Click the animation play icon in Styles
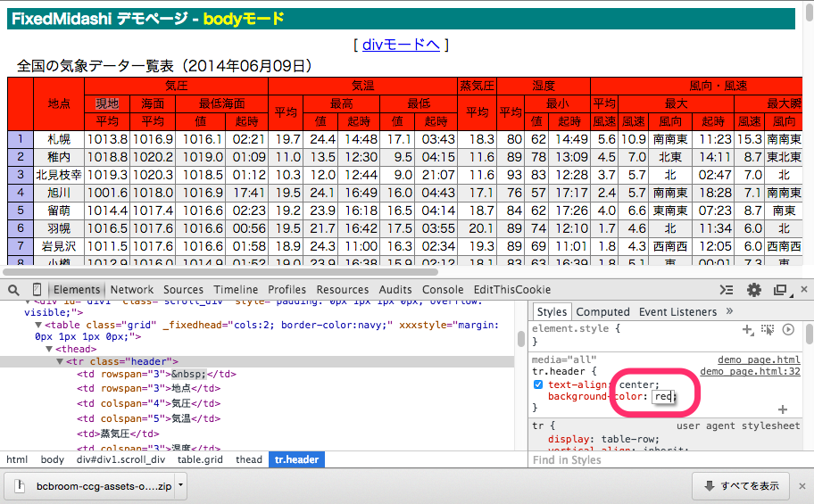Image resolution: width=814 pixels, height=504 pixels. coord(788,329)
